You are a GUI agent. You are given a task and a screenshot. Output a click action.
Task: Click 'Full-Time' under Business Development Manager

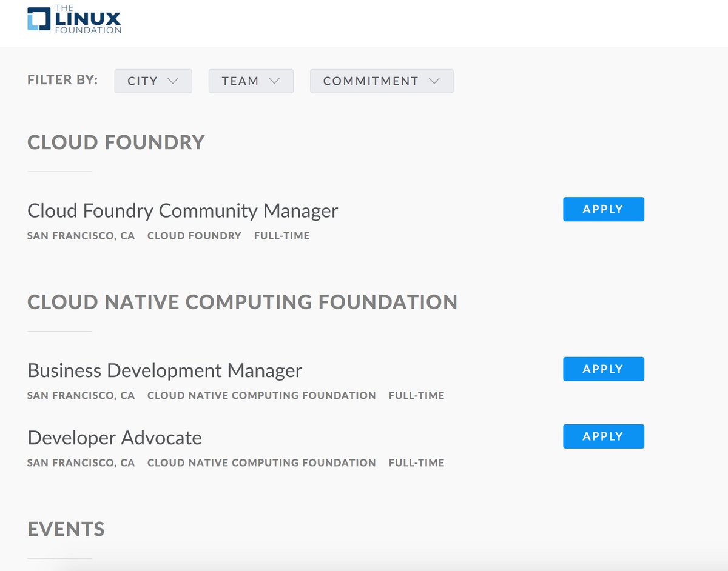coord(417,396)
